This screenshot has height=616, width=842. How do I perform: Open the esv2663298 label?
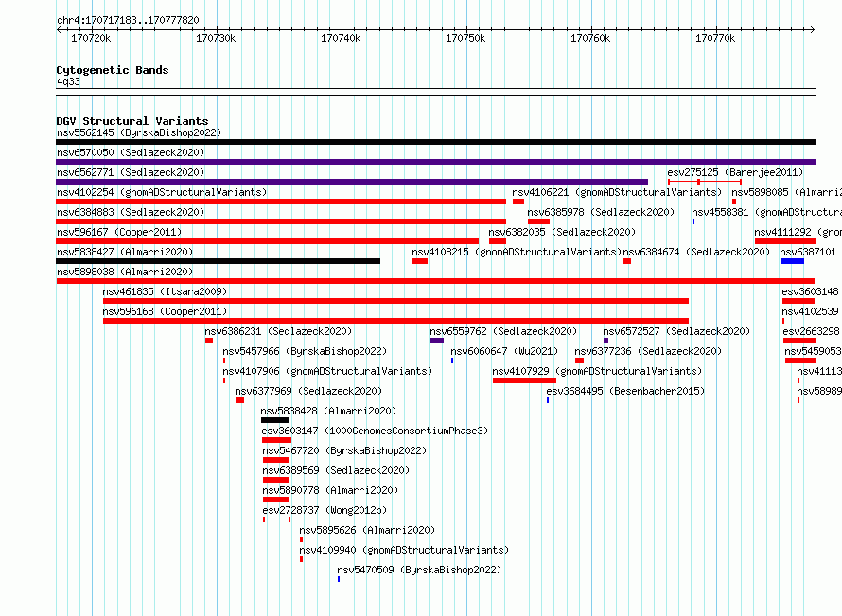811,331
